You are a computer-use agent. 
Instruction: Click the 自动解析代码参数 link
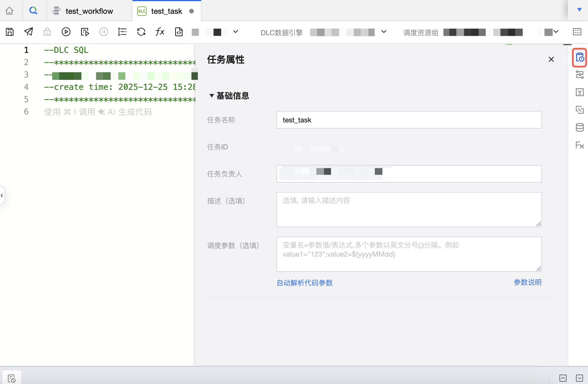pyautogui.click(x=305, y=283)
